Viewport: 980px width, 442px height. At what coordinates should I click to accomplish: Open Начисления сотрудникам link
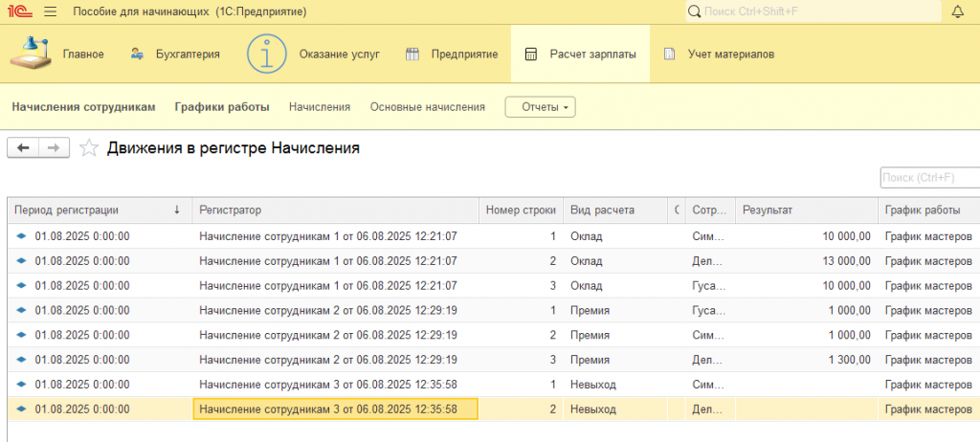pyautogui.click(x=83, y=107)
